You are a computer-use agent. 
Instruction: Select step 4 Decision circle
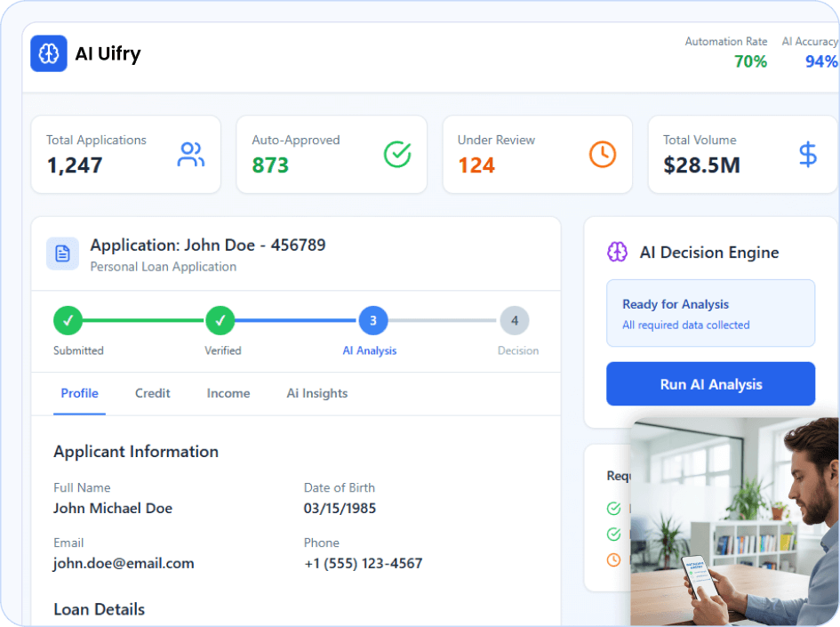click(x=515, y=321)
